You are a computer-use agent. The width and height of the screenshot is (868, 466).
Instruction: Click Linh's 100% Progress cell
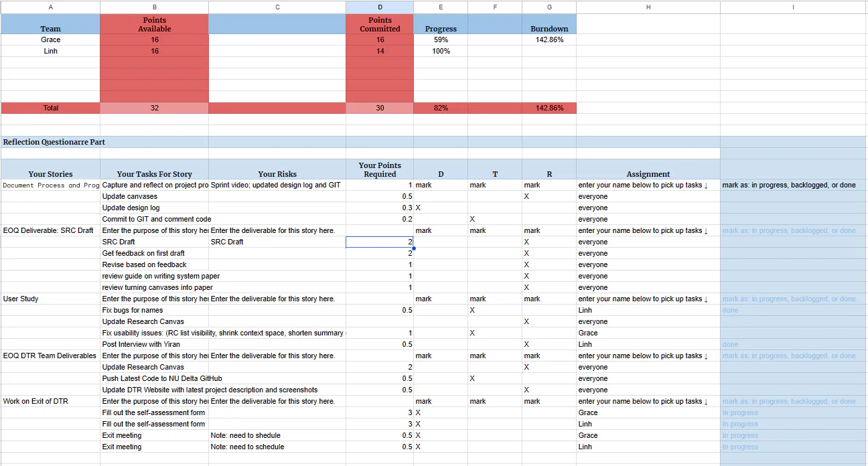[x=441, y=52]
